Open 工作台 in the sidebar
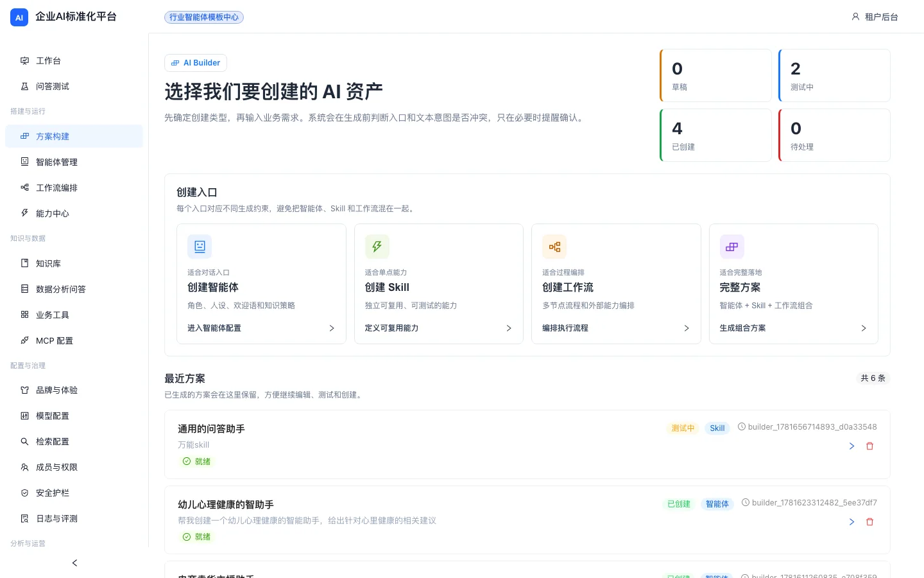Screen dimensions: 924x578 (74, 60)
